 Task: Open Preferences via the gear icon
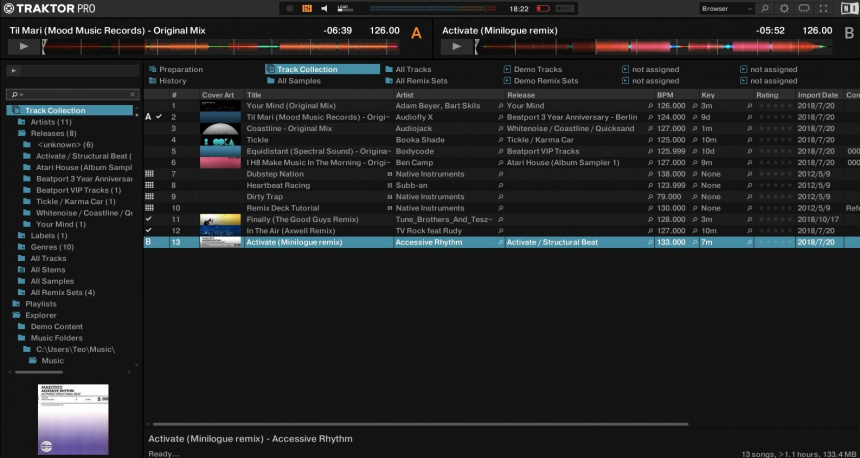(x=784, y=8)
